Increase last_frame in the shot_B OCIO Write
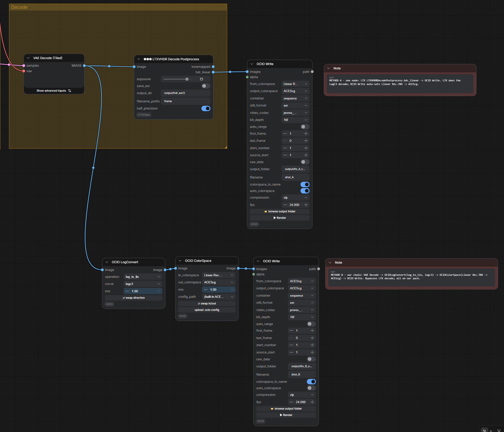This screenshot has width=504, height=432. coord(312,338)
